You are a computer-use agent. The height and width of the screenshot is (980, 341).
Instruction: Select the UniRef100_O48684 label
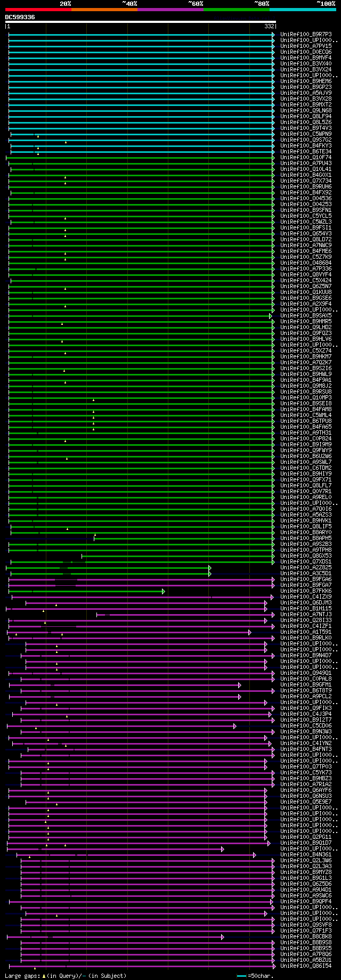pos(306,263)
